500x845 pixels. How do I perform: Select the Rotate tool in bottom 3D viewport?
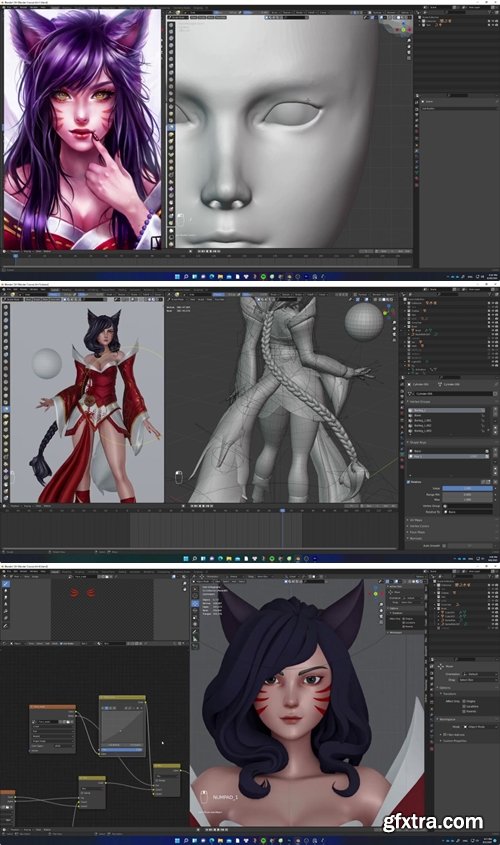click(196, 611)
